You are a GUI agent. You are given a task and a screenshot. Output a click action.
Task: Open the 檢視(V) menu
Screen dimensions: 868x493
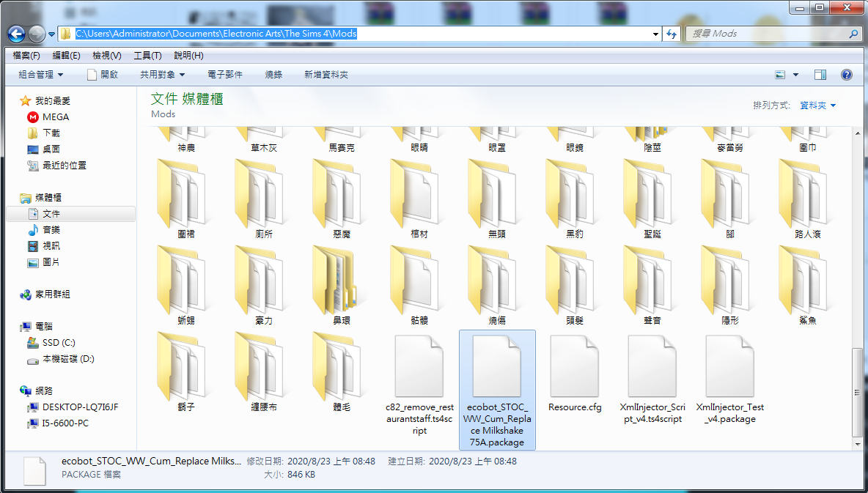pyautogui.click(x=107, y=56)
